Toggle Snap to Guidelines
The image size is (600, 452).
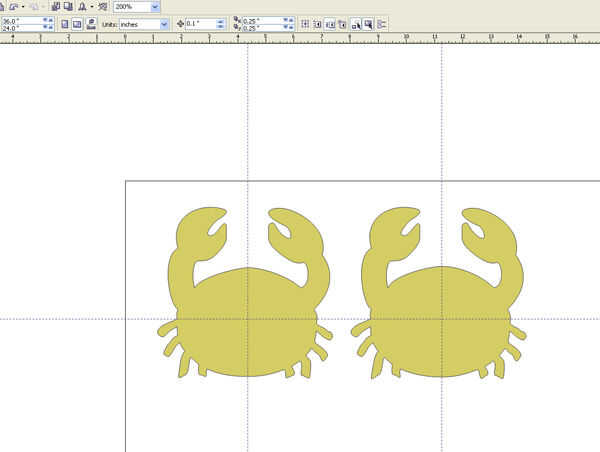[x=317, y=24]
